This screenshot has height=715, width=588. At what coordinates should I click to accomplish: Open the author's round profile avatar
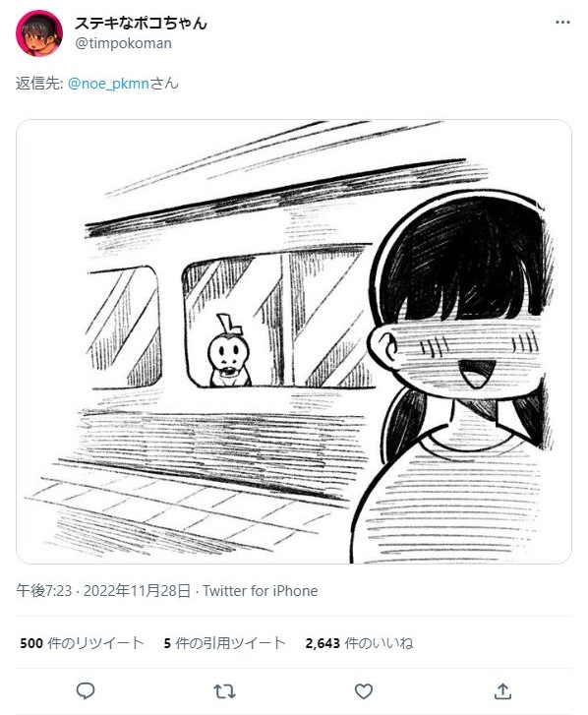[x=39, y=33]
